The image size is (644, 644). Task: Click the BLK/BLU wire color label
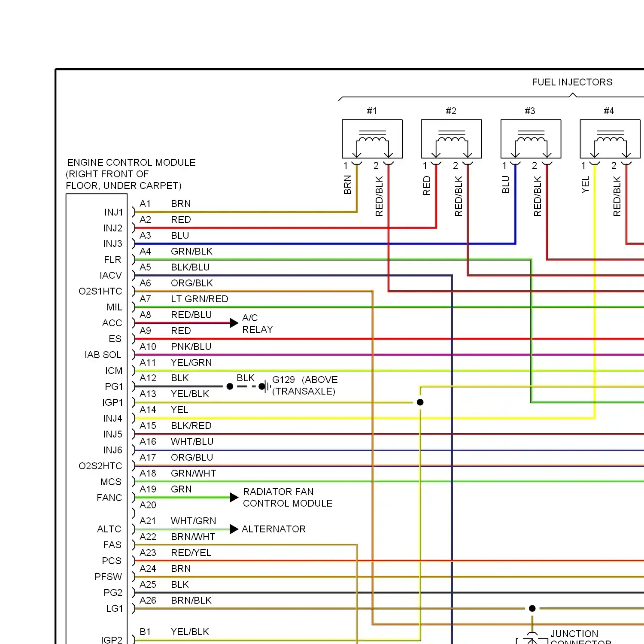click(190, 267)
